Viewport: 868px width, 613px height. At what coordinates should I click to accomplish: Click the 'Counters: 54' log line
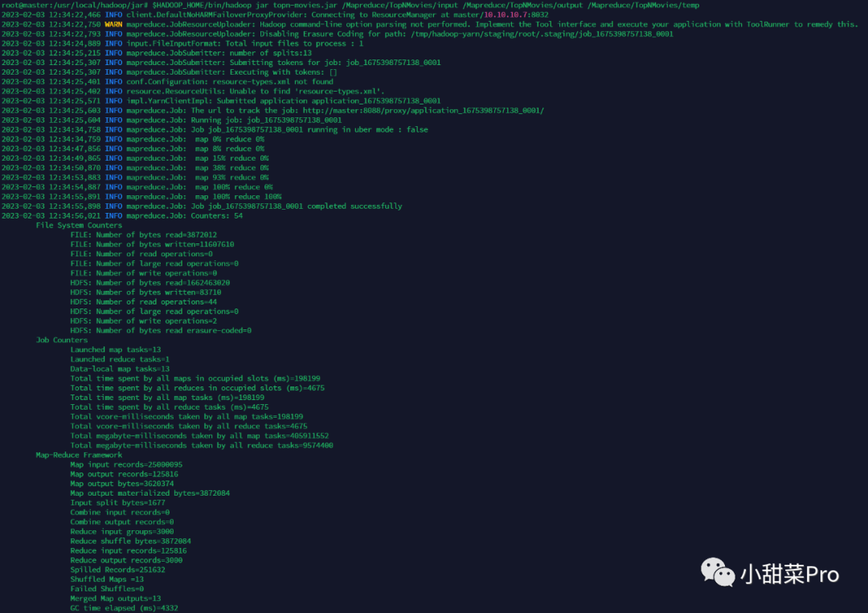click(x=122, y=216)
